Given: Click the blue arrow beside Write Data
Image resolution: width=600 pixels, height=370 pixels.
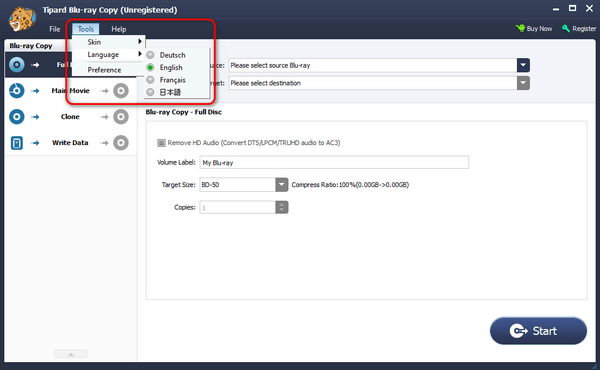Looking at the screenshot, I should click(35, 143).
